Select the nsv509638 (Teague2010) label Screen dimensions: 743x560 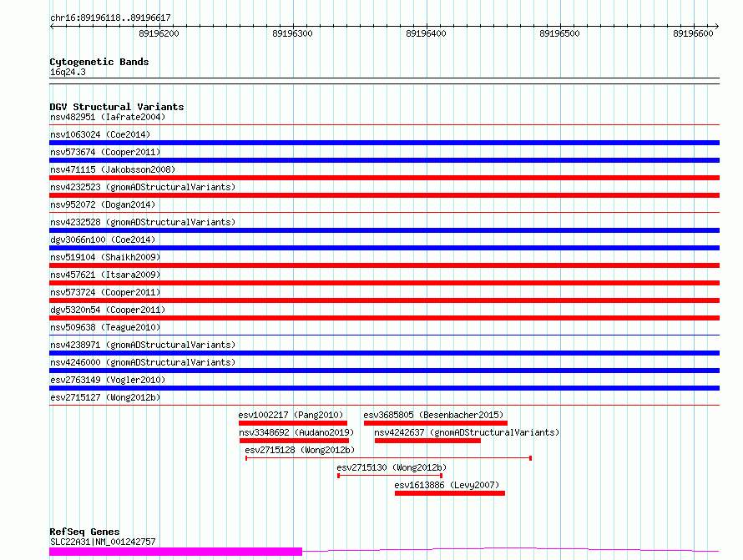(105, 327)
